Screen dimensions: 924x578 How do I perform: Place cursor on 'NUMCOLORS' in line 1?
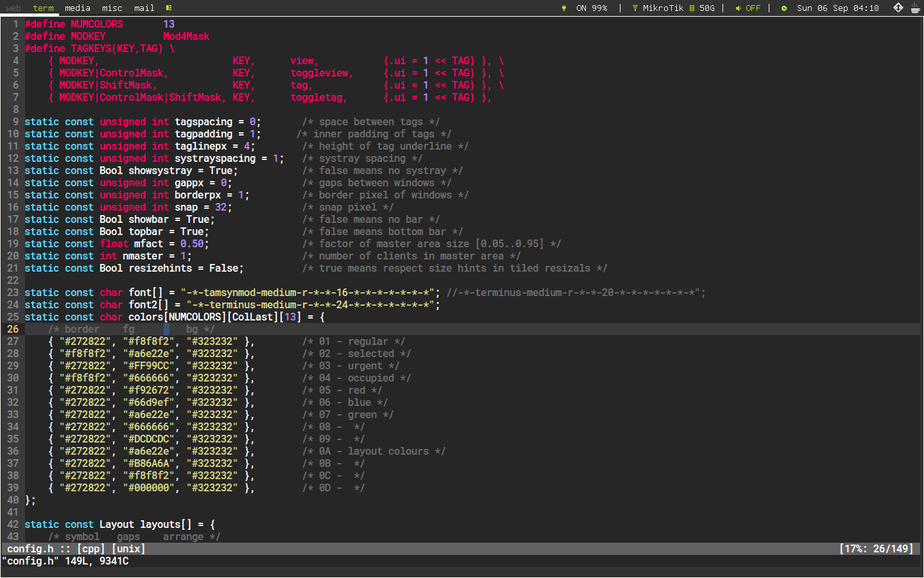[97, 24]
